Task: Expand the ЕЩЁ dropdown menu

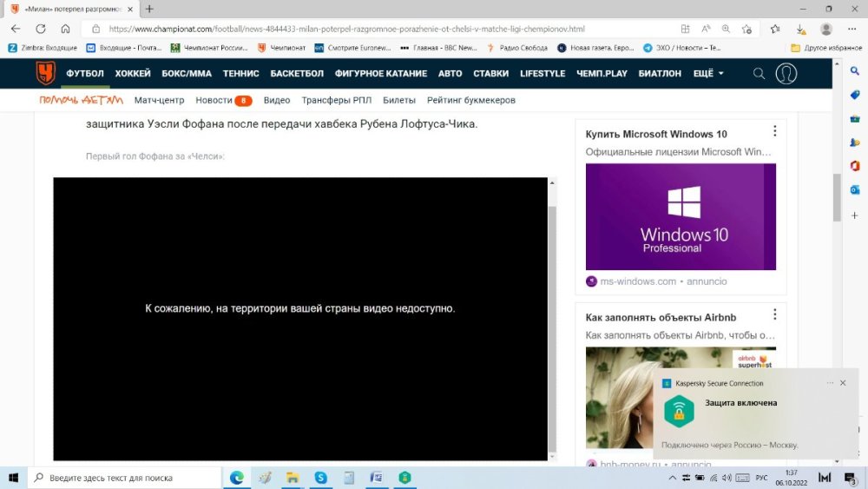Action: click(708, 73)
